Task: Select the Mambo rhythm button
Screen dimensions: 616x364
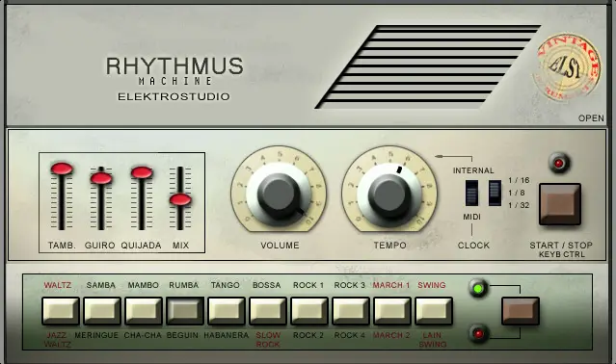Action: [144, 311]
